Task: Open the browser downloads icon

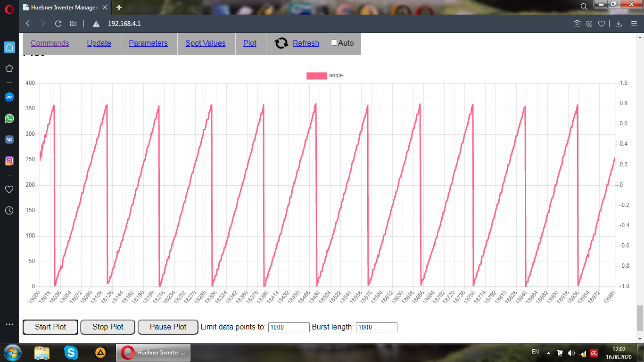Action: point(619,24)
